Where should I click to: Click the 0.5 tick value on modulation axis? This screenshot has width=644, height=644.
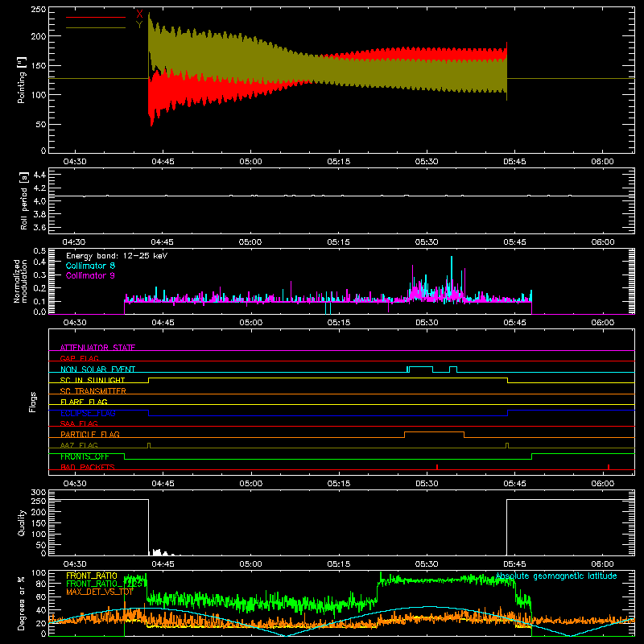click(x=39, y=251)
